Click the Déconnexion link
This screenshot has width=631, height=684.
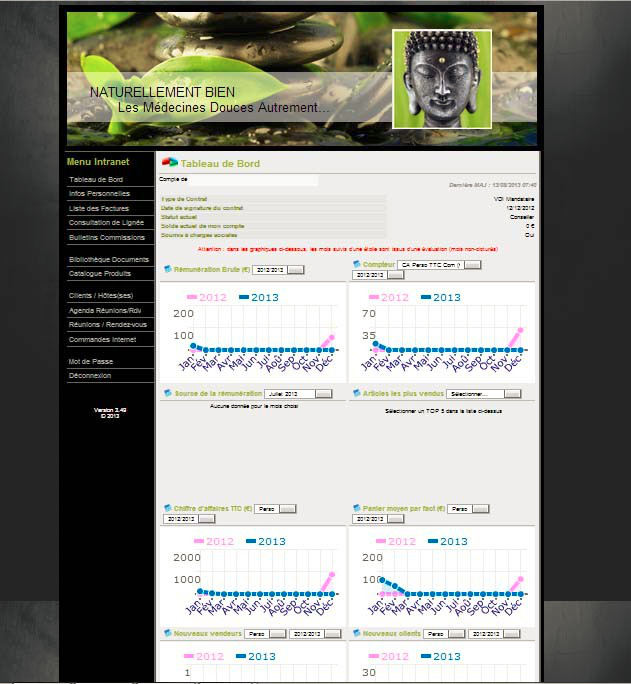click(x=90, y=375)
